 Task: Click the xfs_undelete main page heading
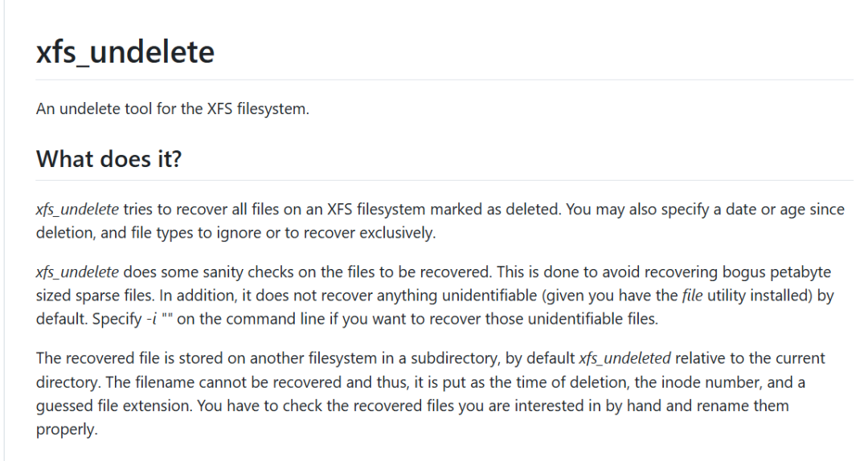[125, 52]
